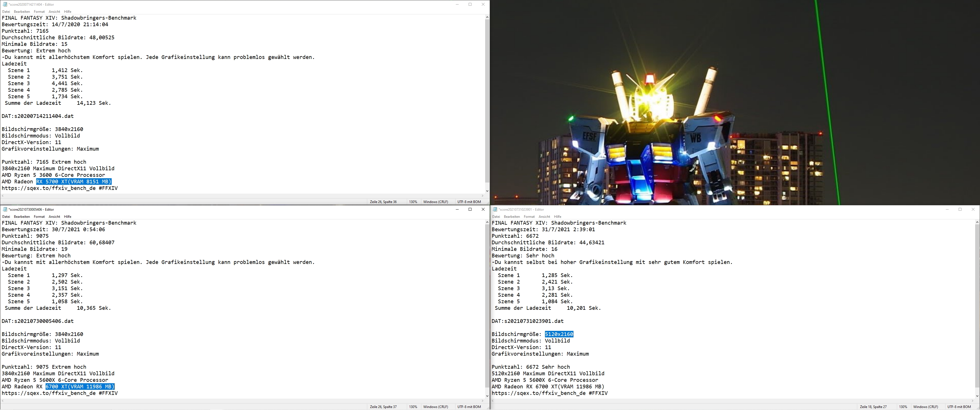Click scroll-up arrow in score20200714211404 window

[x=487, y=17]
